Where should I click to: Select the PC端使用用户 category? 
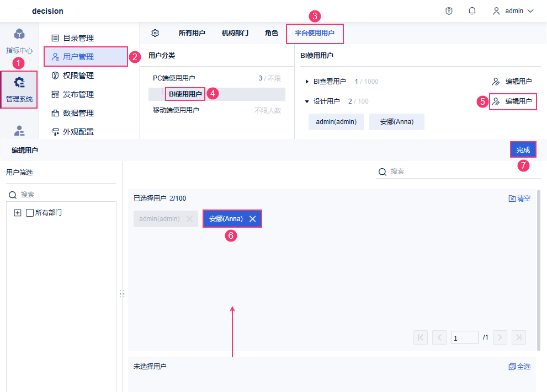pos(217,78)
